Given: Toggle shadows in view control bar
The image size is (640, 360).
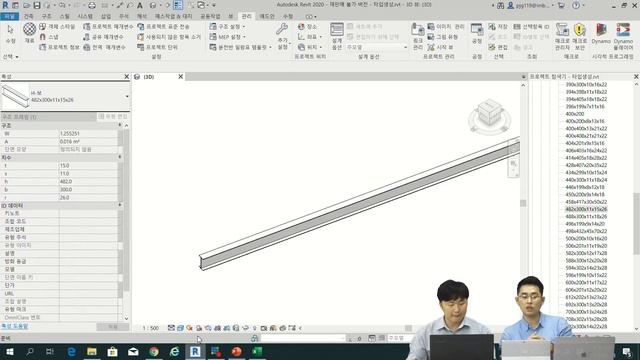Looking at the screenshot, I should click(x=199, y=328).
